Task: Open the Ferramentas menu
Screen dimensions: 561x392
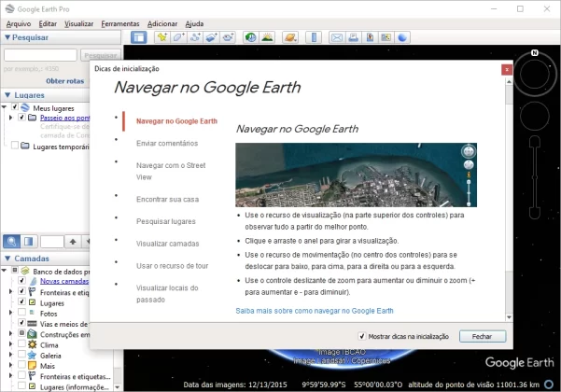Action: 120,23
